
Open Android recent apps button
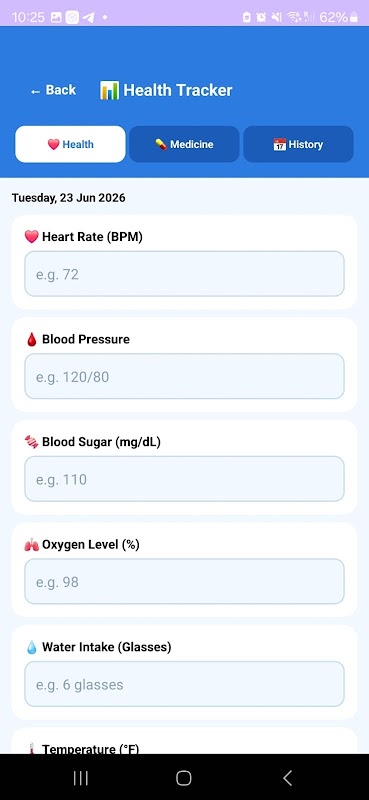(81, 778)
